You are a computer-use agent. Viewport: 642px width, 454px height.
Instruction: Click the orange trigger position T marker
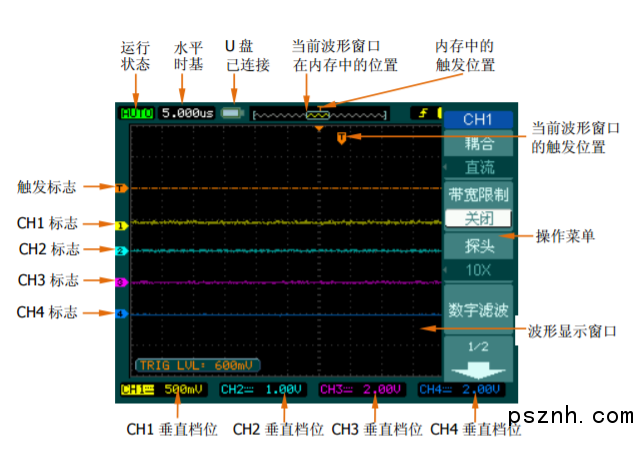[x=342, y=137]
